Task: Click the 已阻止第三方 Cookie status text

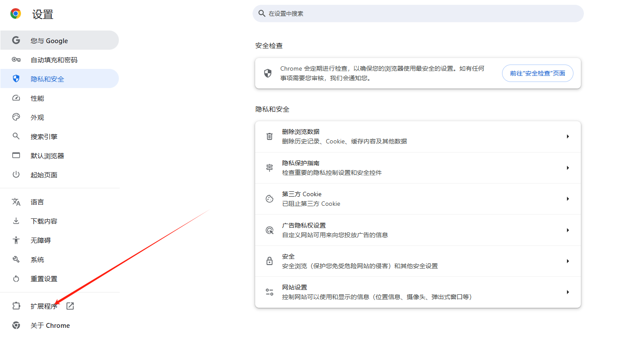Action: [311, 204]
